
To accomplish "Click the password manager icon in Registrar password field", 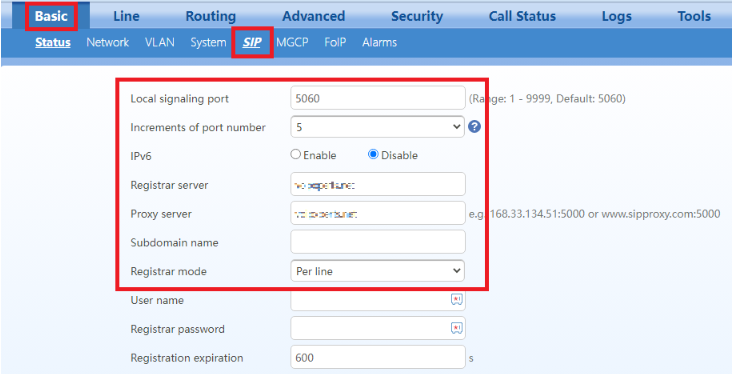I will point(457,329).
